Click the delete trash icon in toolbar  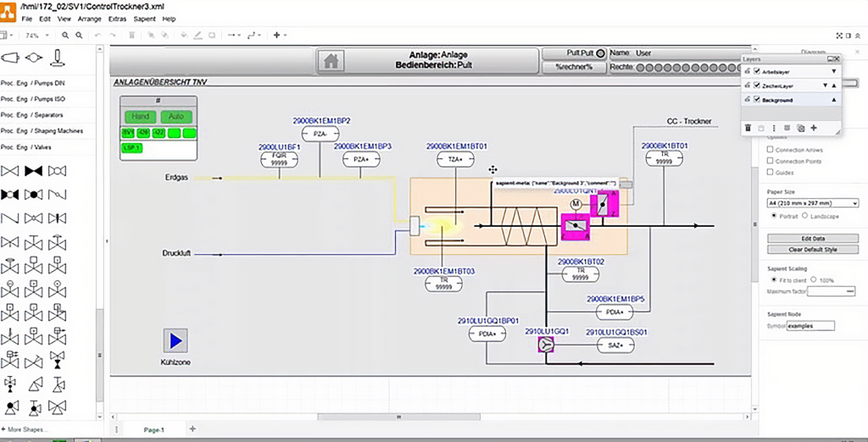coord(133,35)
